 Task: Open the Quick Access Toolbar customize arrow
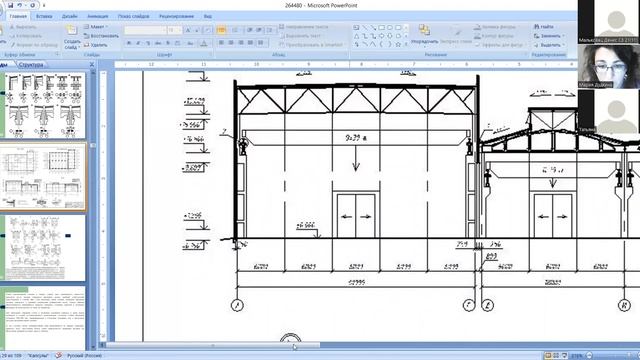click(x=44, y=6)
